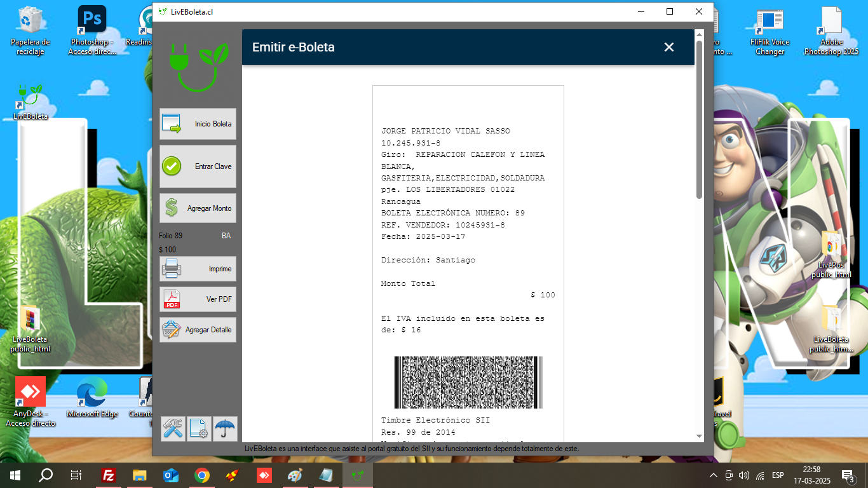868x488 pixels.
Task: Open the Windows notification center
Action: (x=847, y=475)
